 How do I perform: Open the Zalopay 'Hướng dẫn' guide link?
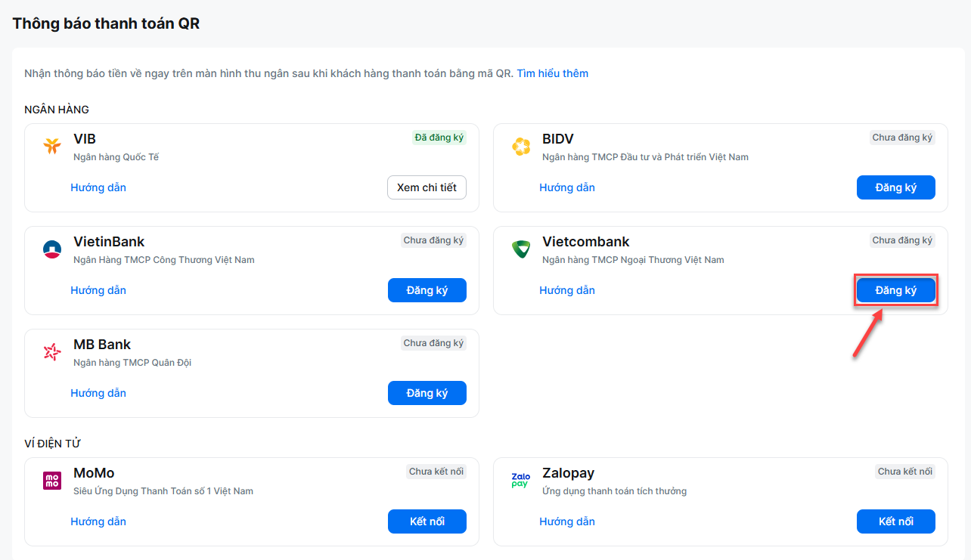tap(567, 521)
